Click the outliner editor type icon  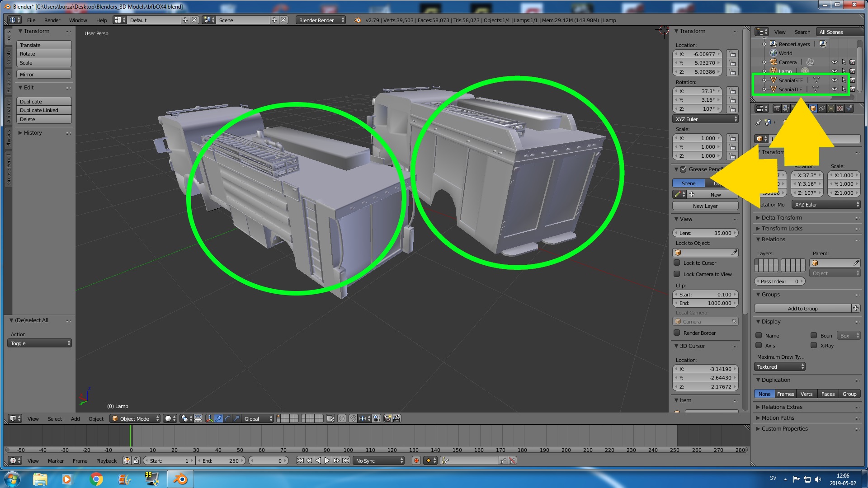point(762,32)
